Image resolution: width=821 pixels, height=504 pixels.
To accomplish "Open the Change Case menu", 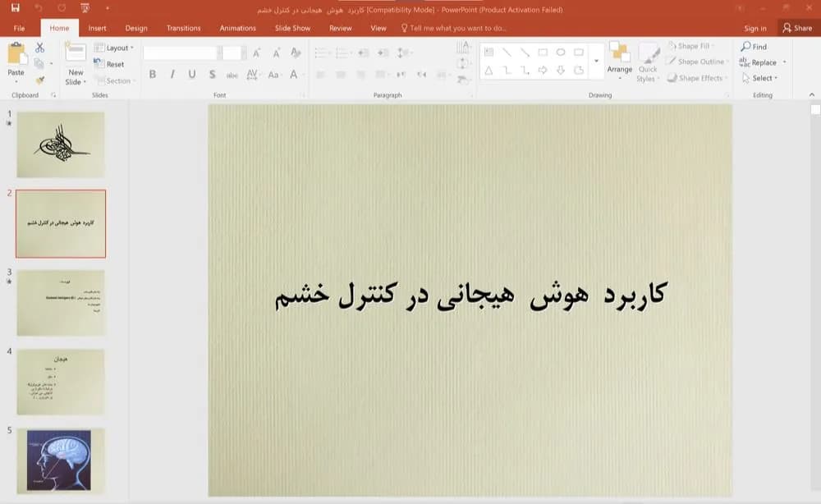I will tap(274, 75).
